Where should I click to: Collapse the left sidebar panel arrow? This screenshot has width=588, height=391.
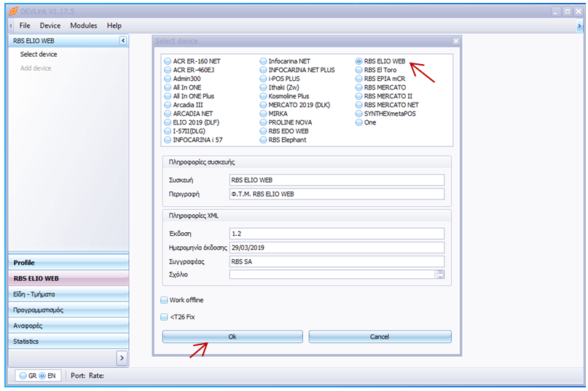pos(122,42)
